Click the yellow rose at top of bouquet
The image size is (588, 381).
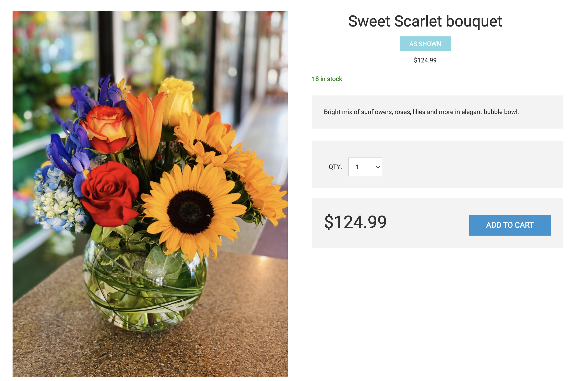pos(177,99)
